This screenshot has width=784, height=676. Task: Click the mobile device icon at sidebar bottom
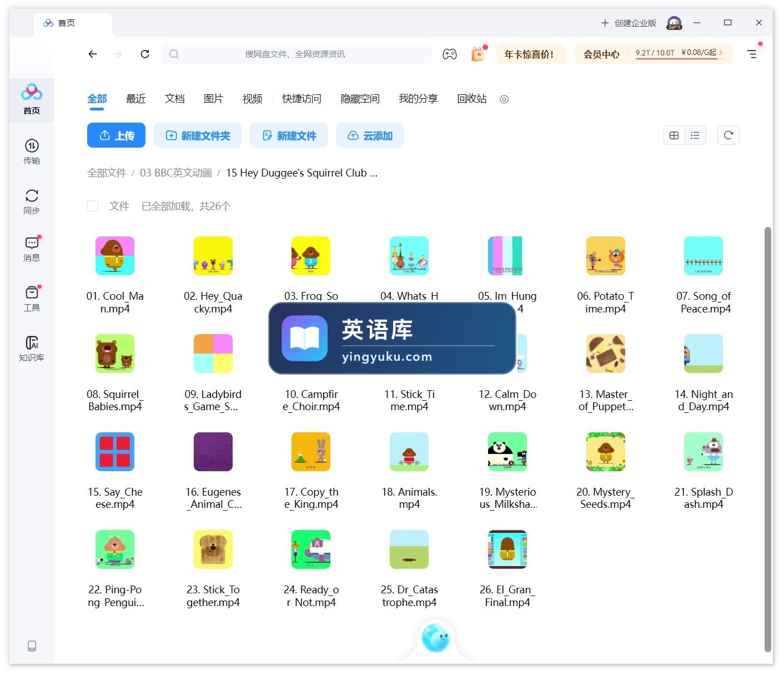click(x=32, y=646)
